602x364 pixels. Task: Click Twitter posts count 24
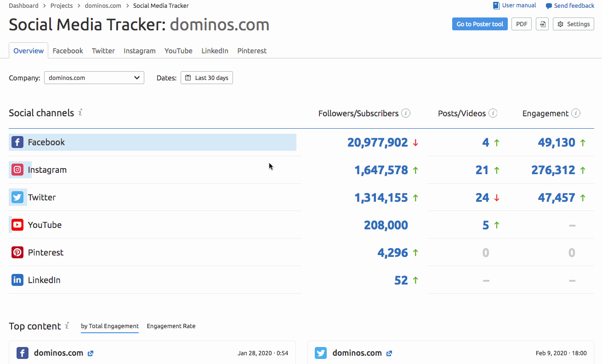click(x=482, y=198)
